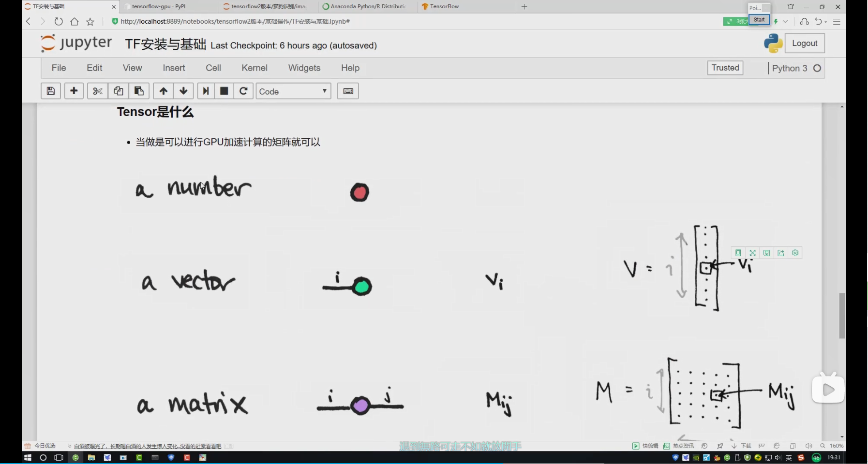Open the File menu
Screen dimensions: 868x464
(59, 68)
